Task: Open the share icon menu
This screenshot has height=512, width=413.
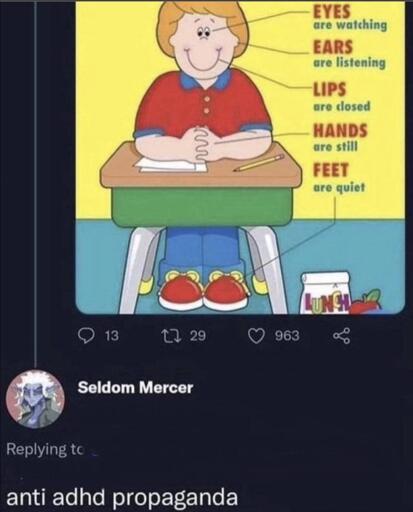Action: point(342,336)
